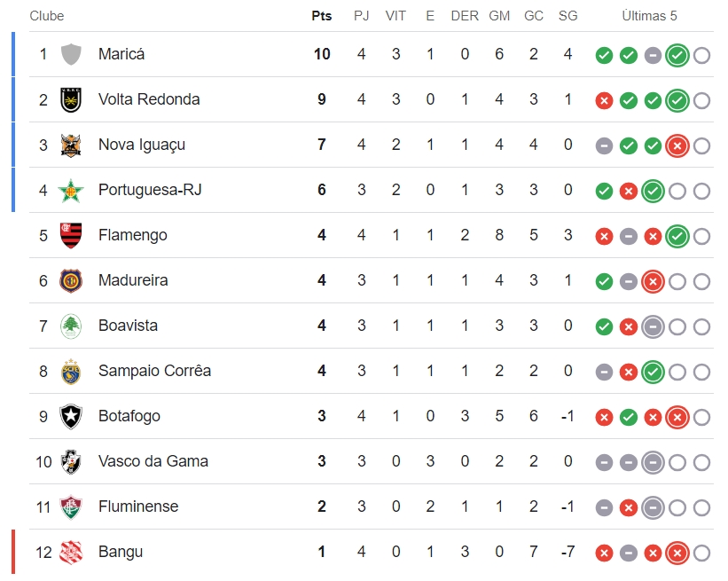The width and height of the screenshot is (728, 581).
Task: Click the Botafogo star shield crest
Action: point(71,416)
